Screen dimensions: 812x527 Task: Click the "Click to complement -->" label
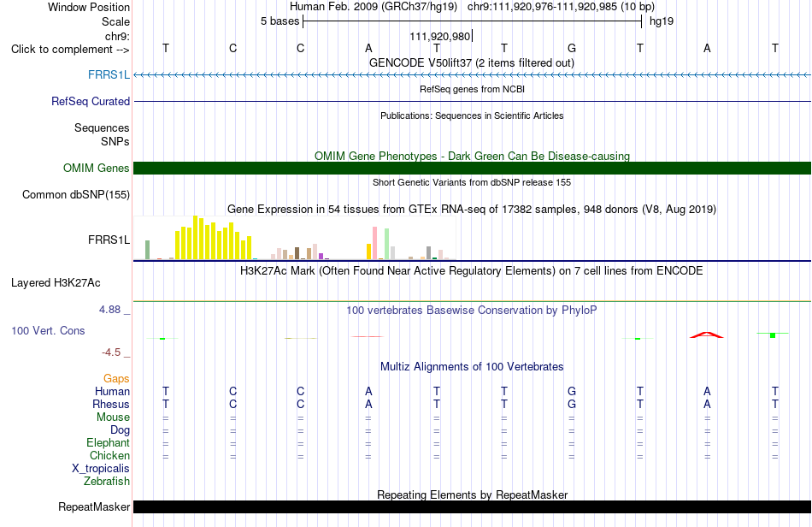coord(70,50)
